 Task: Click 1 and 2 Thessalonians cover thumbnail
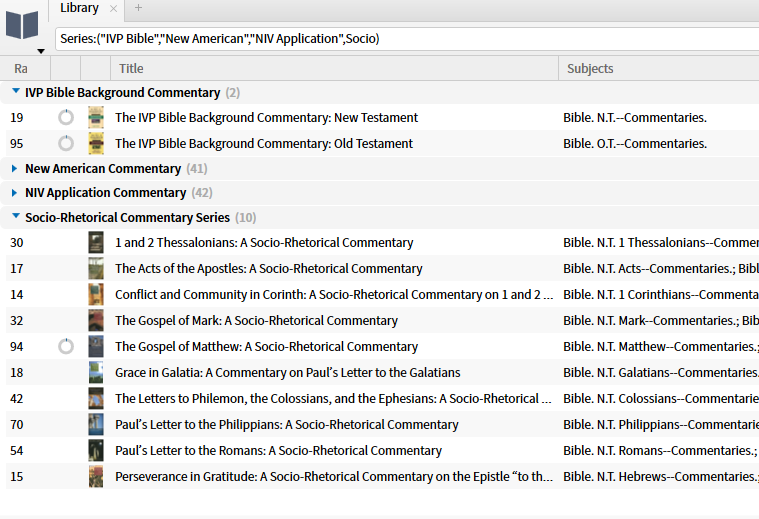click(96, 243)
